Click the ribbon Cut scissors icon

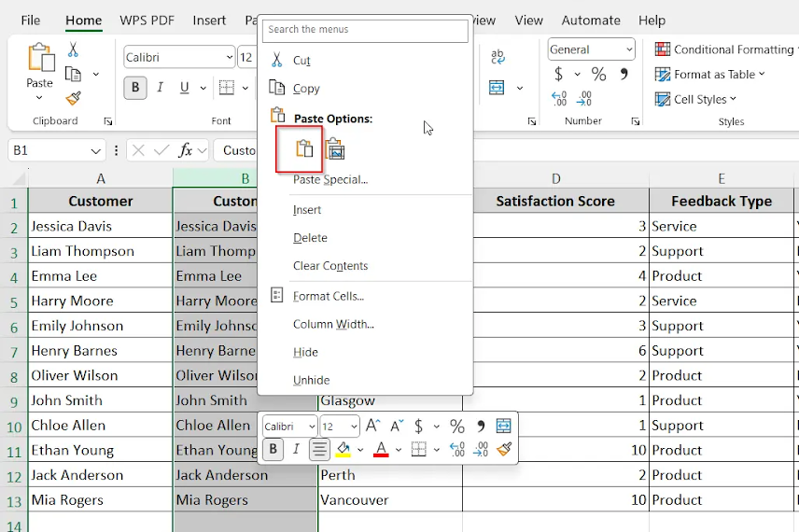pyautogui.click(x=73, y=49)
